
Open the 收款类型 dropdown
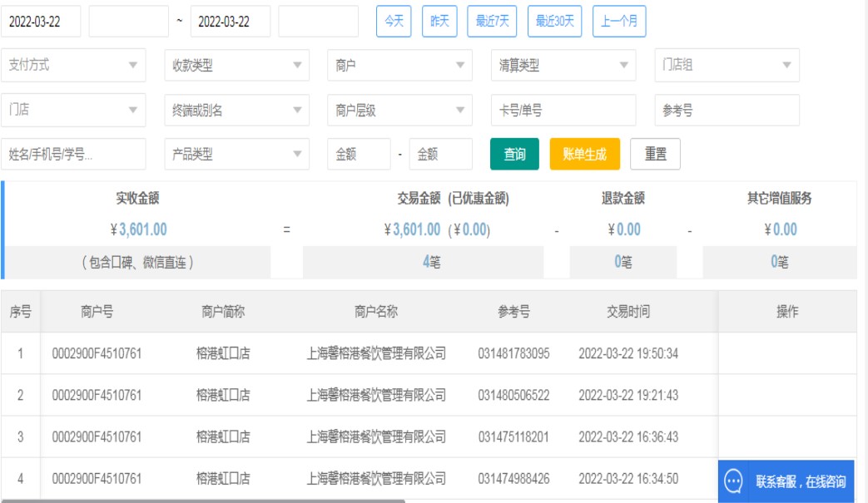tap(236, 65)
